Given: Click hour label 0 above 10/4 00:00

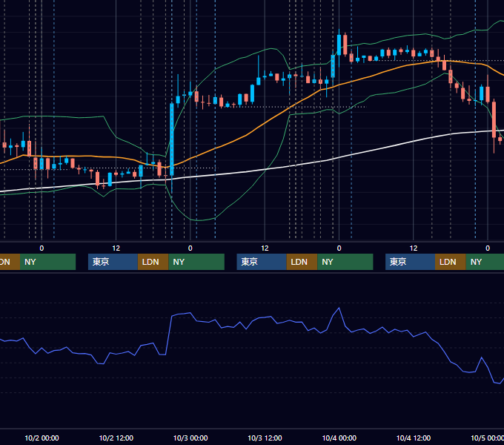Looking at the screenshot, I should (x=339, y=248).
